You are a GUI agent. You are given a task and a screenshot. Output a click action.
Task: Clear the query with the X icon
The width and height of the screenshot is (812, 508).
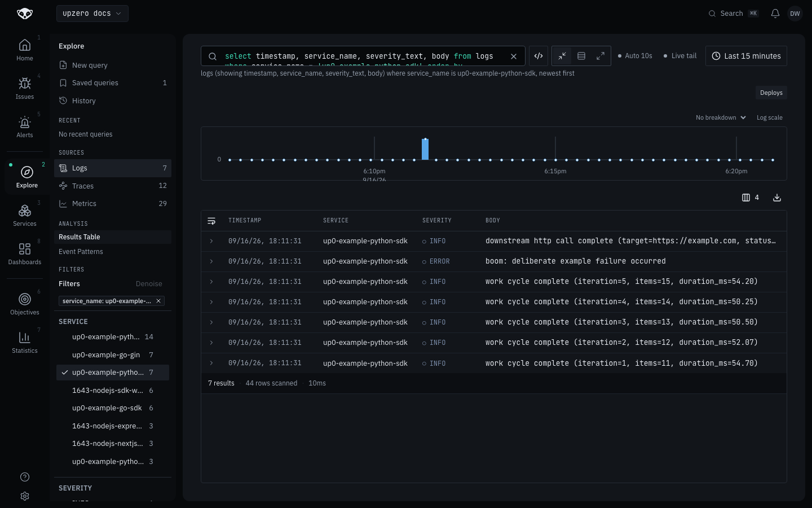point(514,56)
